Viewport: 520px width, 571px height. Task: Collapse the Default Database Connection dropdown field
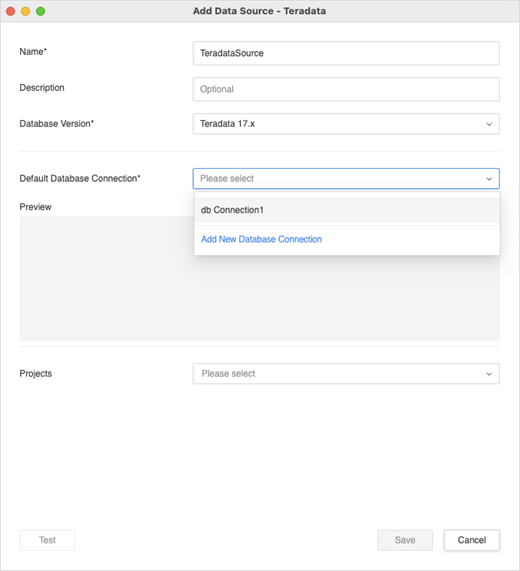coord(346,178)
